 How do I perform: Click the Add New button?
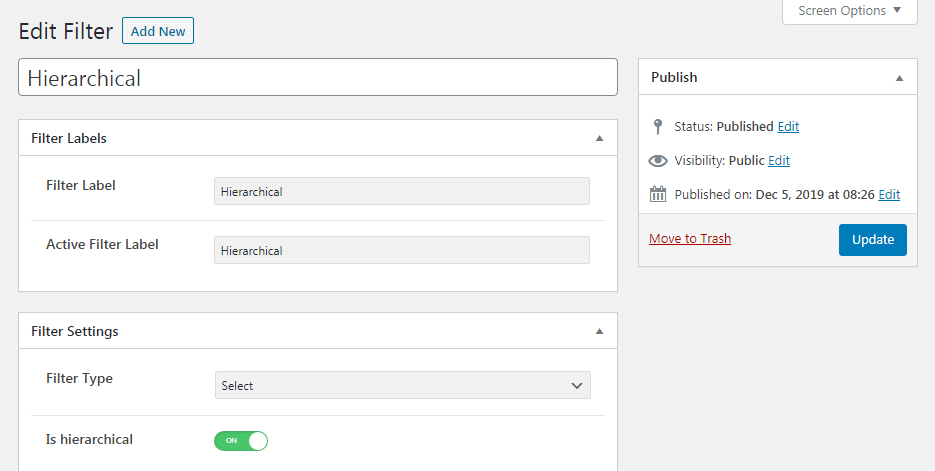pyautogui.click(x=158, y=31)
